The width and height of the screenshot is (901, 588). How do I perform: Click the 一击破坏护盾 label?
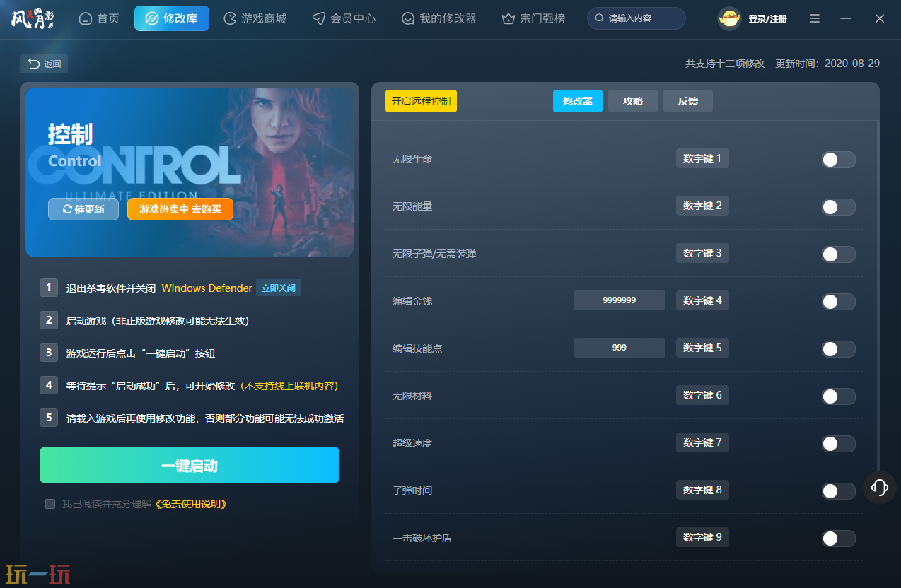[x=422, y=539]
